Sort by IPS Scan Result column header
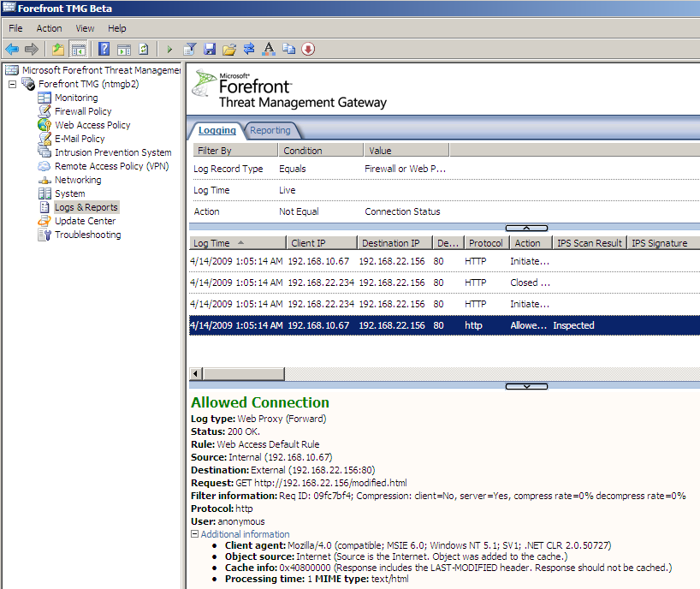Viewport: 700px width, 589px height. (590, 243)
